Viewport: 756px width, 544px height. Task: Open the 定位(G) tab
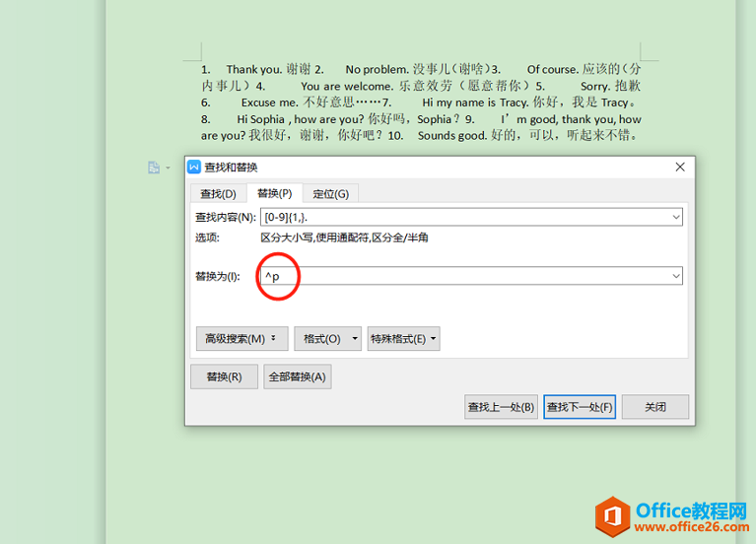pos(330,194)
